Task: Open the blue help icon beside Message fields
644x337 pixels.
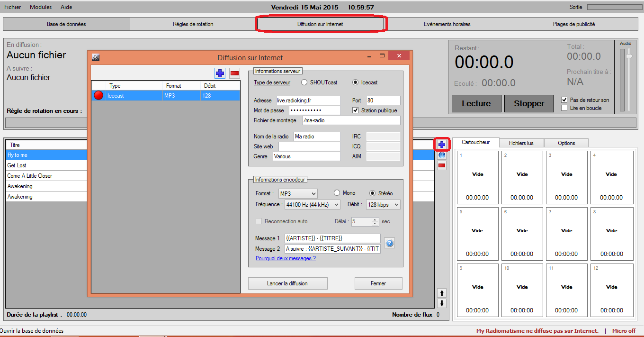Action: 389,243
